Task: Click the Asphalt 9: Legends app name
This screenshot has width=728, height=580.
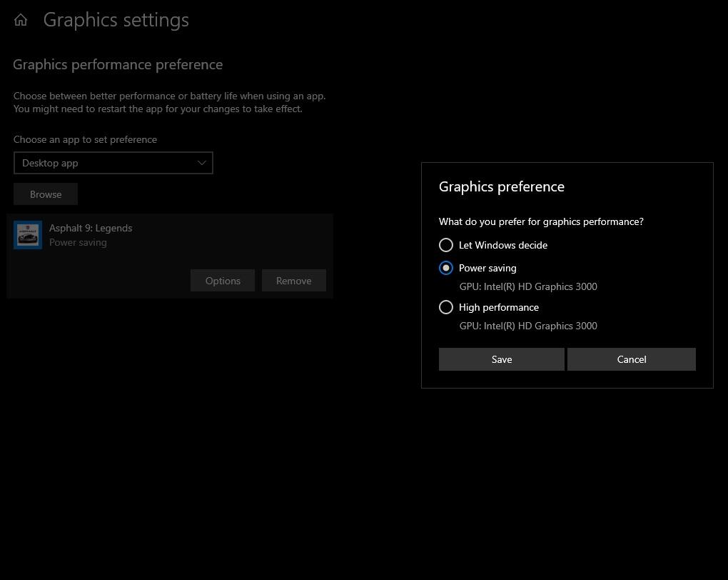Action: (91, 228)
